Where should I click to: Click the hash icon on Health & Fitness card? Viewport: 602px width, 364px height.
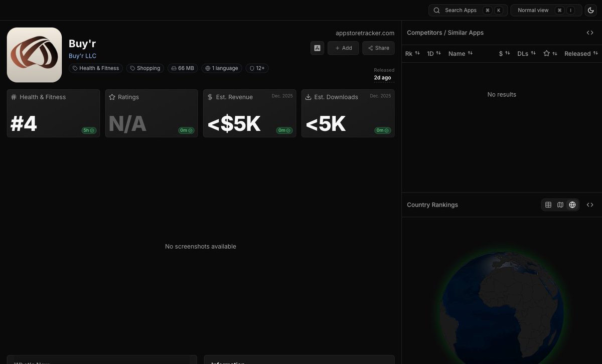(14, 97)
